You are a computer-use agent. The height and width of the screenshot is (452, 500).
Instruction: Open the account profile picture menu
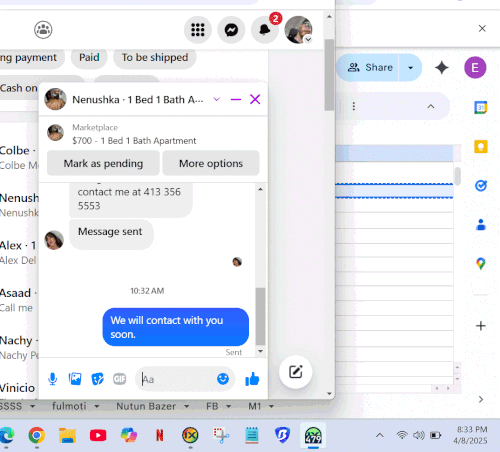(x=298, y=30)
